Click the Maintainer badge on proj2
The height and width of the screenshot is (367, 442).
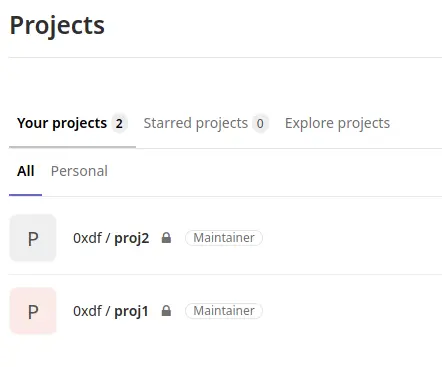pyautogui.click(x=224, y=238)
